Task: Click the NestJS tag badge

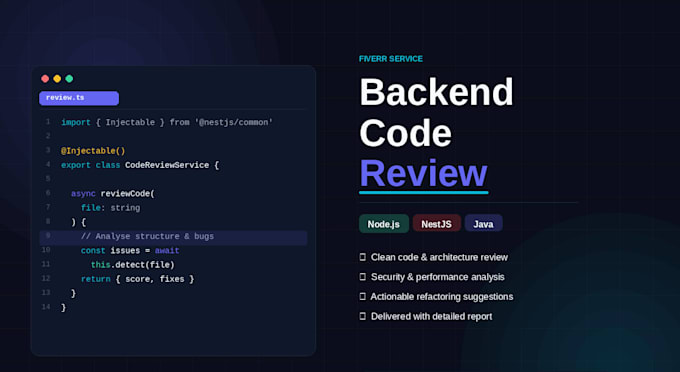Action: (436, 224)
